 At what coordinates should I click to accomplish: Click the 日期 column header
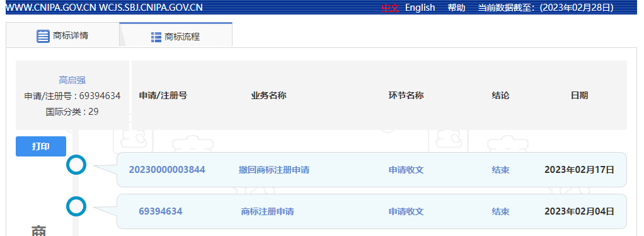tap(579, 95)
